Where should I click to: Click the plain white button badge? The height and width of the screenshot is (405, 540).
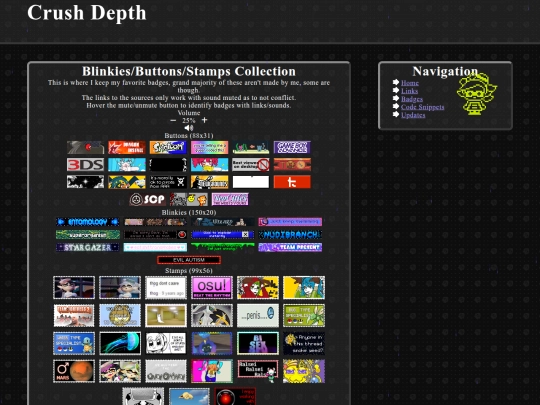(251, 182)
